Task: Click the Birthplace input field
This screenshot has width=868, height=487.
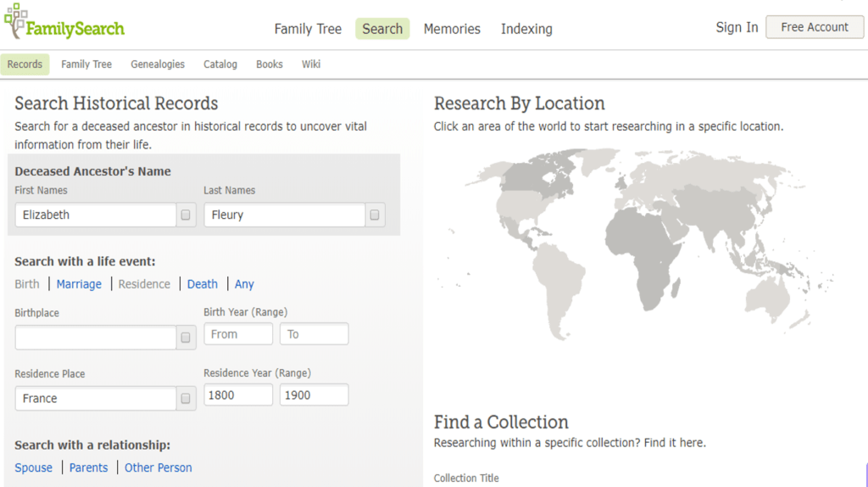Action: (96, 338)
